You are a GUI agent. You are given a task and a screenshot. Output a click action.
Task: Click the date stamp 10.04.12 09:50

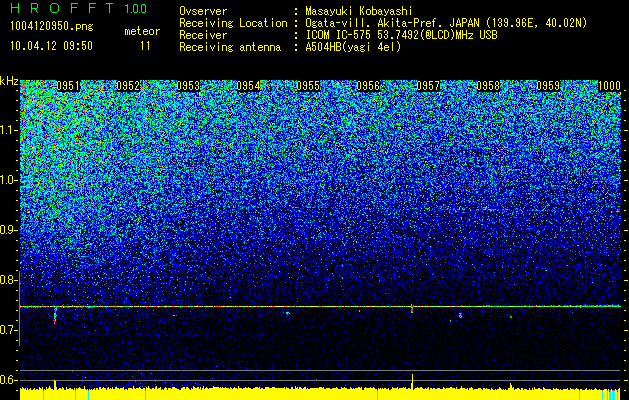[x=51, y=46]
